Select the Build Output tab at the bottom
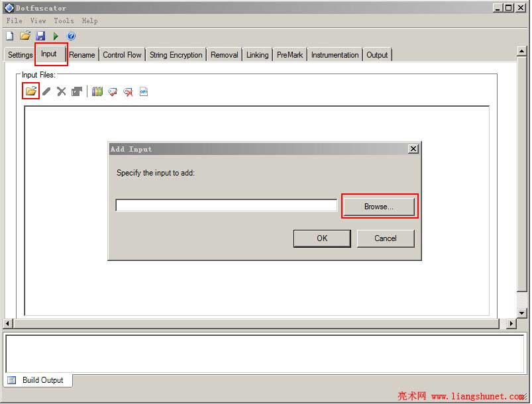Screen dimensions: 532x404 (38, 380)
